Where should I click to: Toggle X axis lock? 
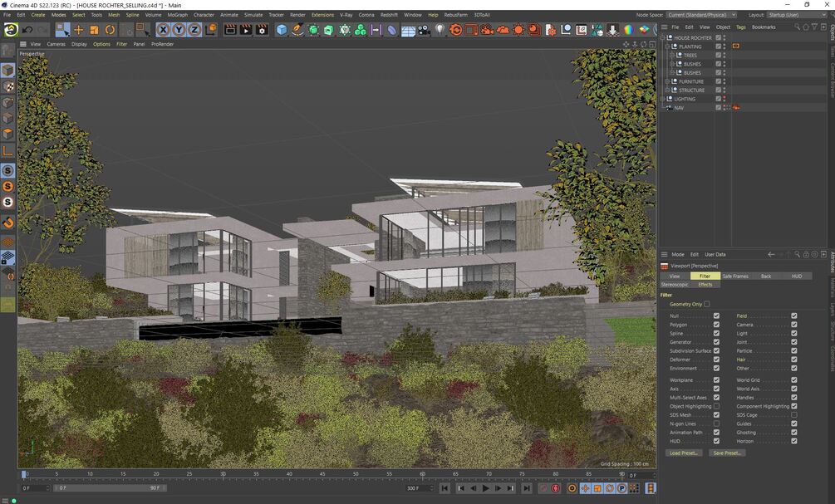(x=164, y=30)
